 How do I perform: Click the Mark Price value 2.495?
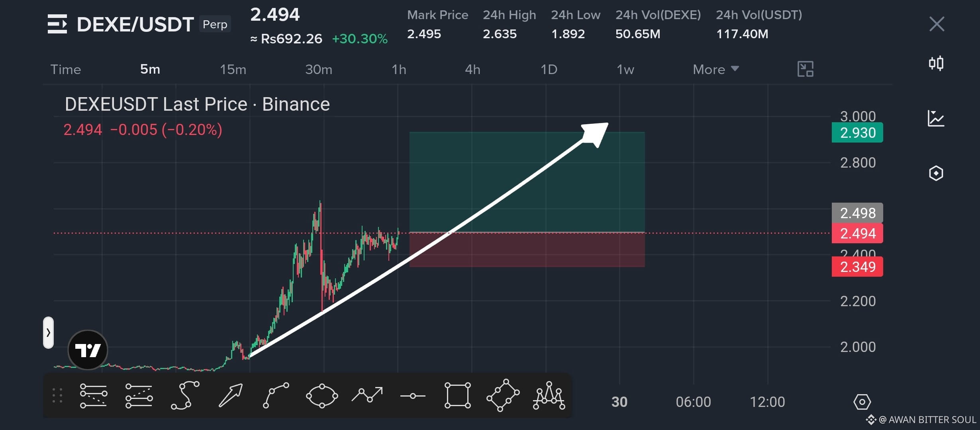(424, 34)
